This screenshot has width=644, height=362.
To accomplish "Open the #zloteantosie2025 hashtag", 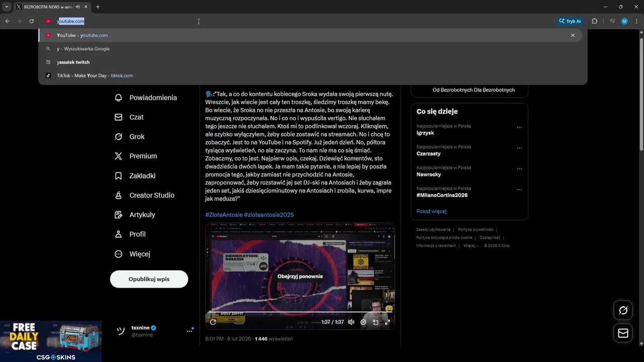I will point(269,215).
